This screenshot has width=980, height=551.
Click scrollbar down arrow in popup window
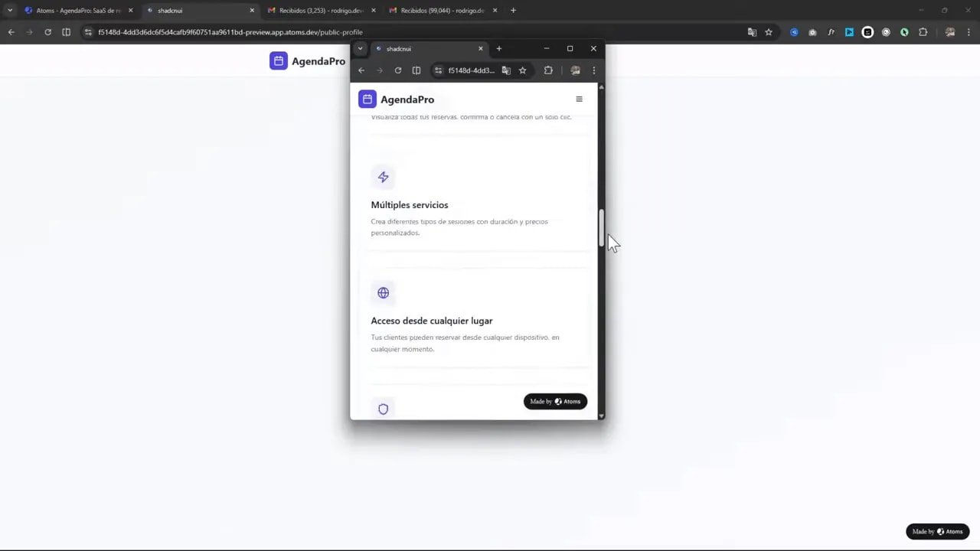[601, 416]
